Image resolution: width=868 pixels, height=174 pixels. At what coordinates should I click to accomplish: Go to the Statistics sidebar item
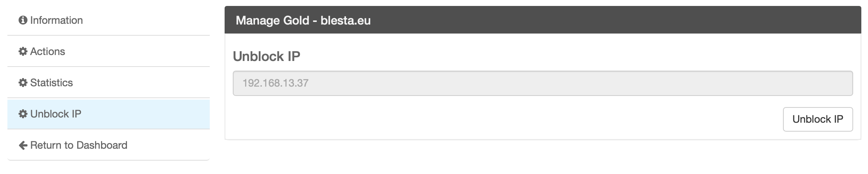[51, 83]
